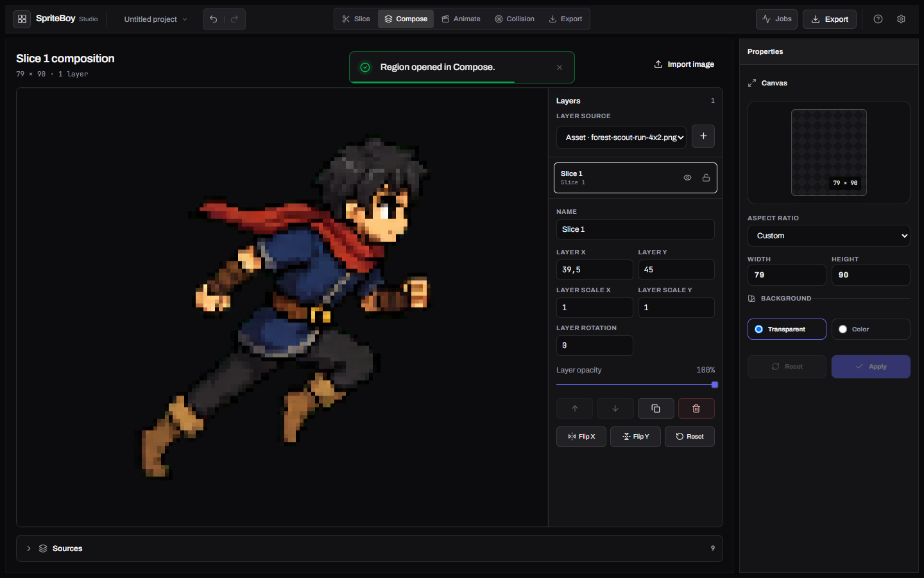This screenshot has height=578, width=924.
Task: Open settings gear icon
Action: (901, 19)
